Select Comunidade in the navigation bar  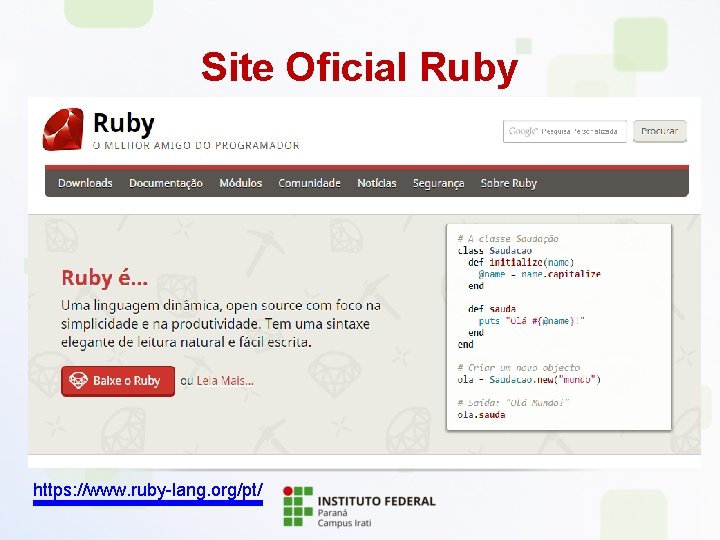point(309,183)
